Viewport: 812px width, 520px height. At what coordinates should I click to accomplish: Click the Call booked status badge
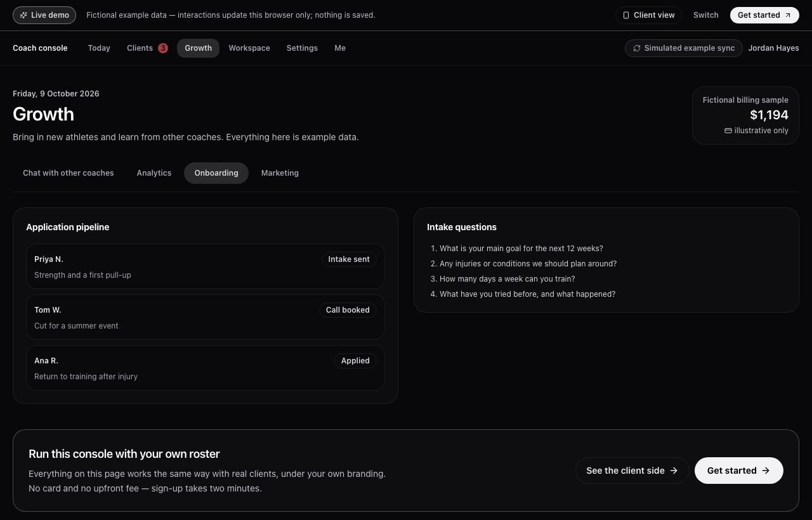click(x=348, y=310)
